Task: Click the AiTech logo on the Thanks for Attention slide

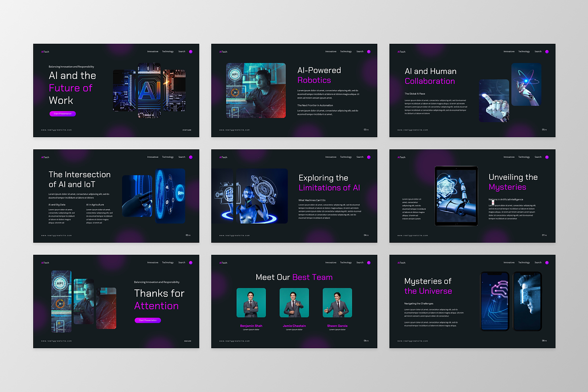Action: click(45, 263)
